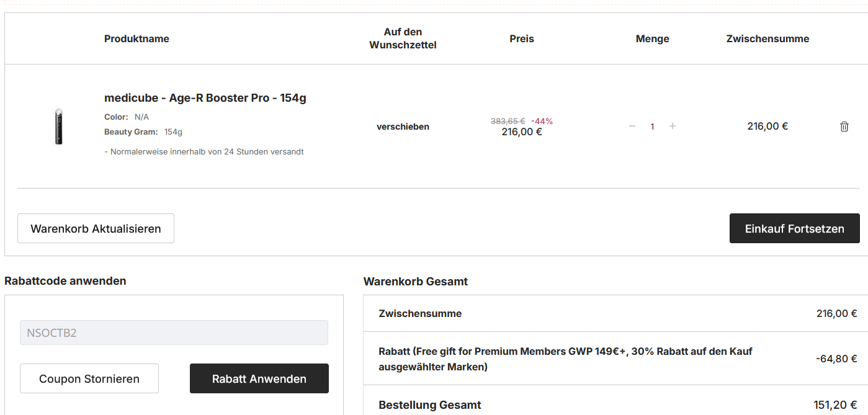Click the -44% discount badge
The width and height of the screenshot is (868, 415).
[x=542, y=121]
